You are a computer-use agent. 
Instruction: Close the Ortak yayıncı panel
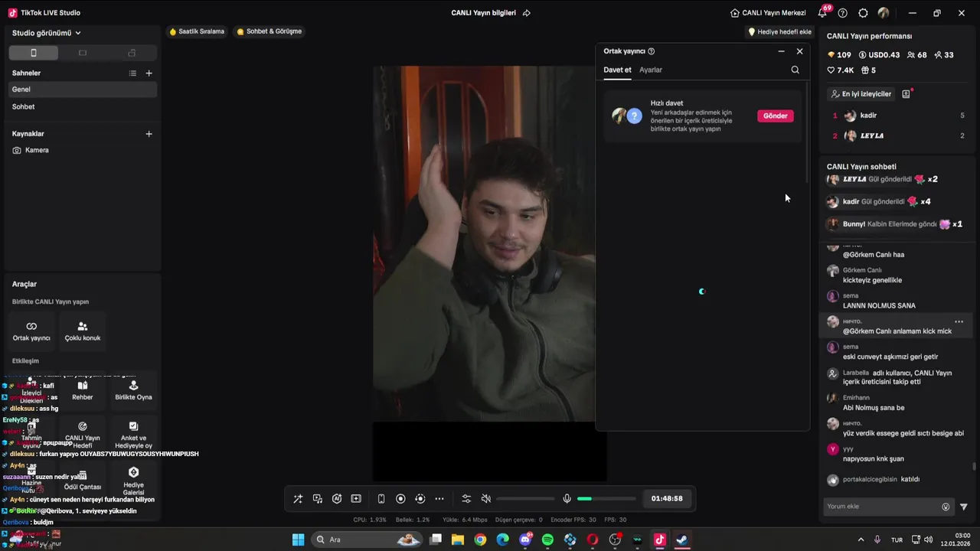[x=799, y=51]
